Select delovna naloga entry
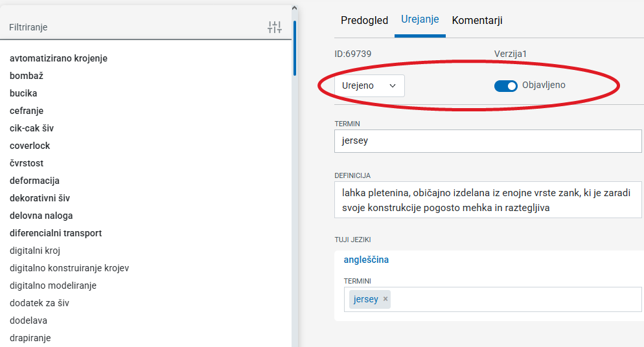The height and width of the screenshot is (347, 644). [41, 216]
